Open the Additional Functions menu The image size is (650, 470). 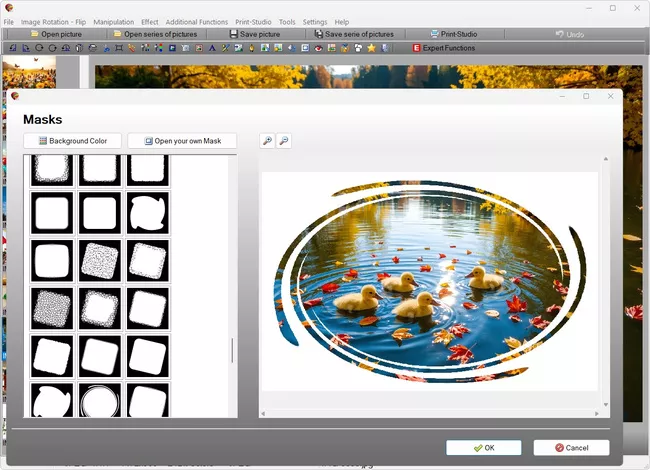pyautogui.click(x=196, y=22)
